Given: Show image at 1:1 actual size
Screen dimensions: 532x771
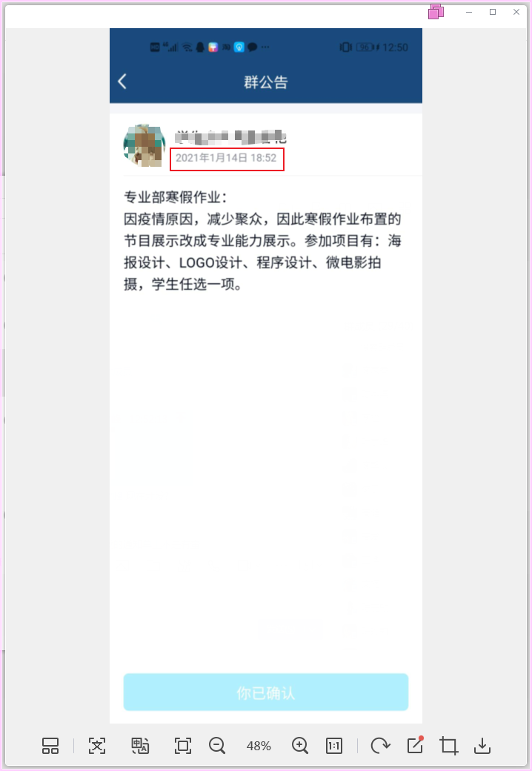Looking at the screenshot, I should tap(334, 746).
